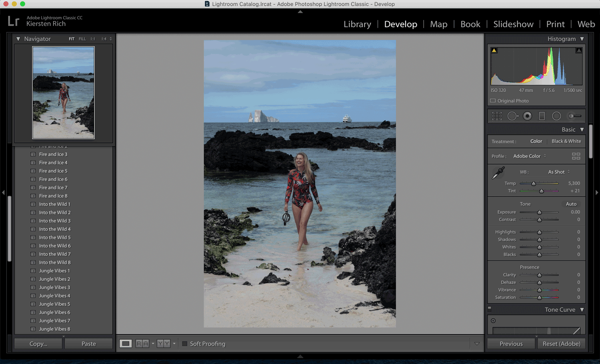Click the Saturation slider handle
Viewport: 600px width, 364px height.
(539, 298)
